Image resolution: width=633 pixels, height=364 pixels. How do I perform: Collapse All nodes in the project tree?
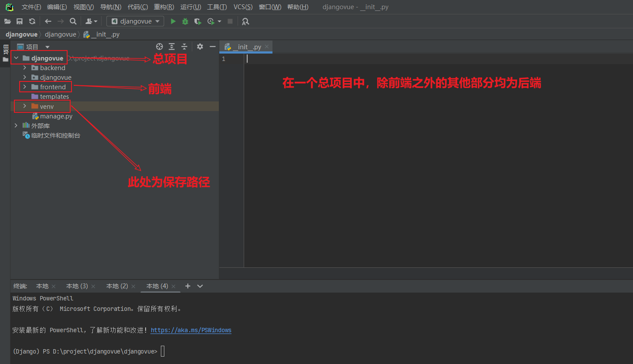(184, 46)
